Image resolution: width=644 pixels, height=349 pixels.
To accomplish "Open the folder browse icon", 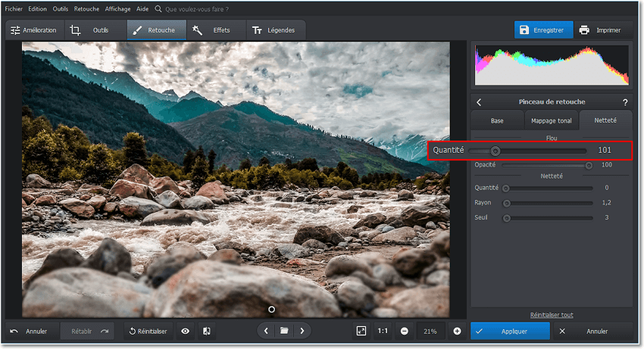I will click(x=284, y=331).
